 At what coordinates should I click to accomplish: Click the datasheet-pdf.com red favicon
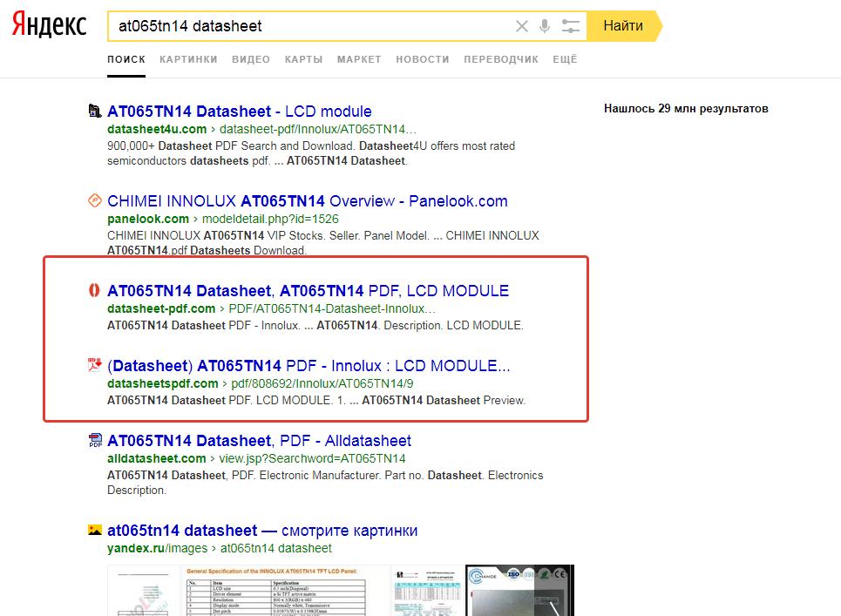95,291
